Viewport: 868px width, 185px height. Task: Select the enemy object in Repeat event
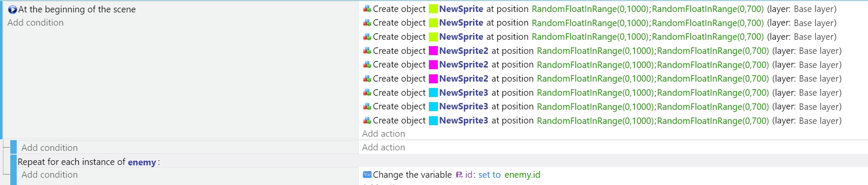[142, 162]
